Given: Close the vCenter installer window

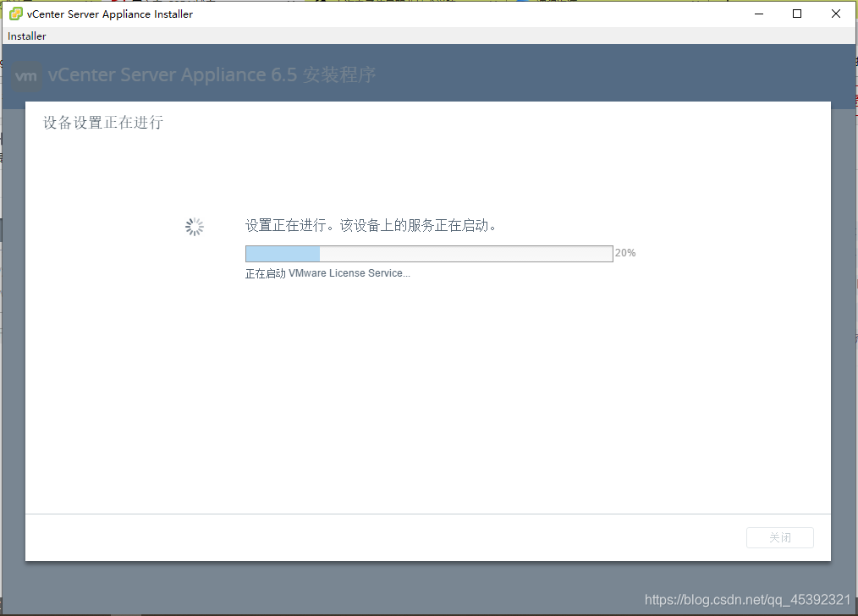Looking at the screenshot, I should [x=835, y=14].
